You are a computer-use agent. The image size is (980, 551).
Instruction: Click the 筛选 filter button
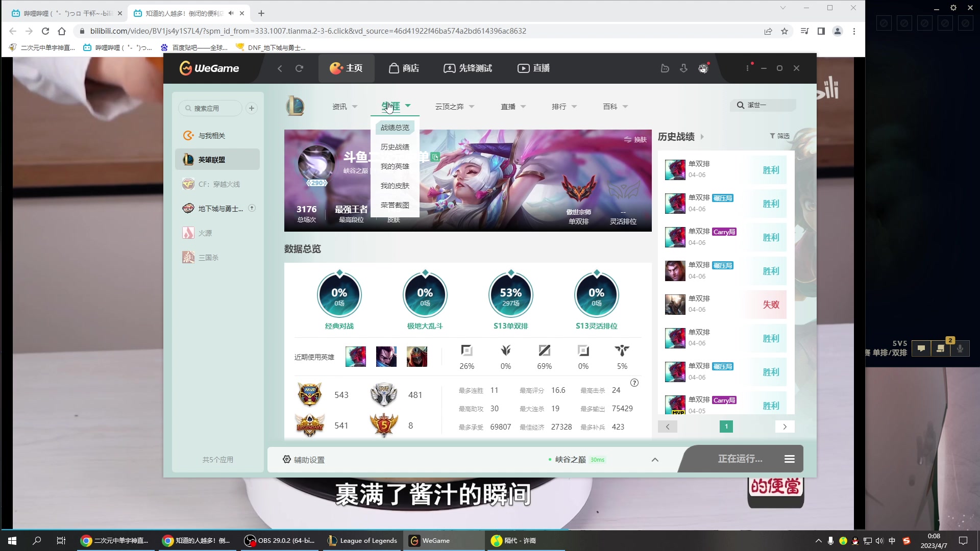click(x=779, y=136)
